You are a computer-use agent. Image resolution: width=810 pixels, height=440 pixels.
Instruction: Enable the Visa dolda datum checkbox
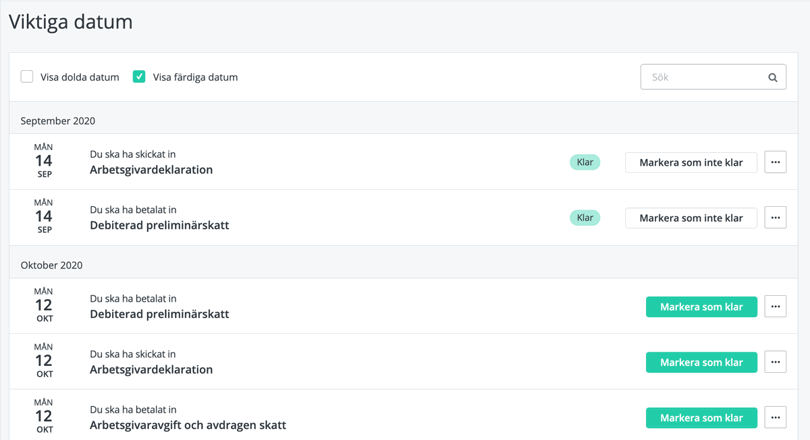pos(27,76)
